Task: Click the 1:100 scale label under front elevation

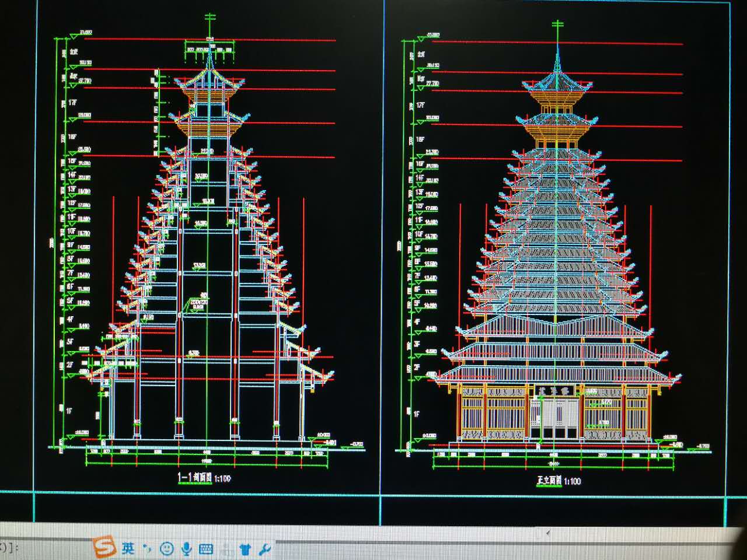Action: 573,482
